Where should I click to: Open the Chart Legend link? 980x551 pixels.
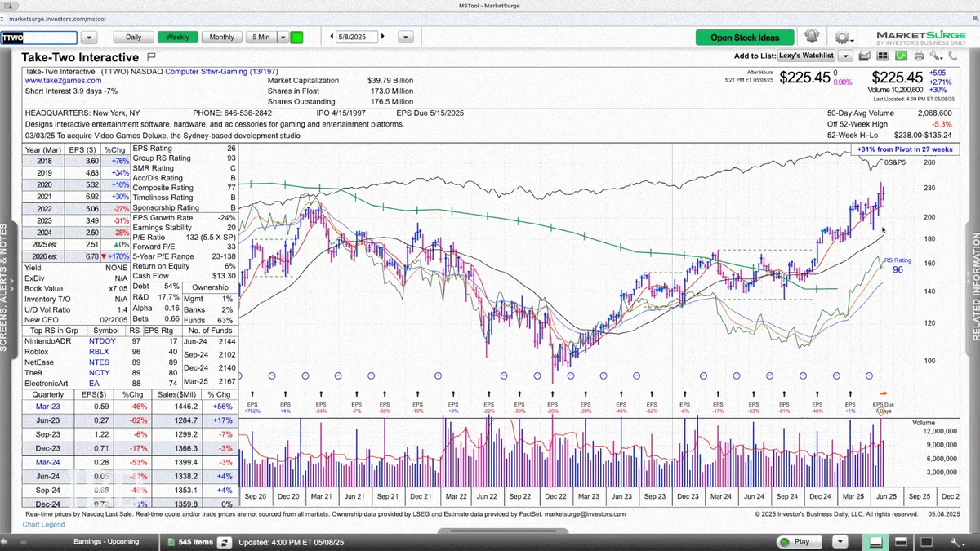point(43,524)
